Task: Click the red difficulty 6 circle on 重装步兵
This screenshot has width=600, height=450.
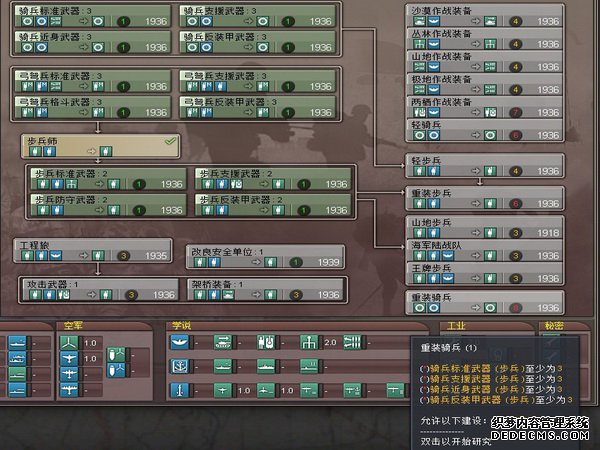Action: tap(515, 203)
